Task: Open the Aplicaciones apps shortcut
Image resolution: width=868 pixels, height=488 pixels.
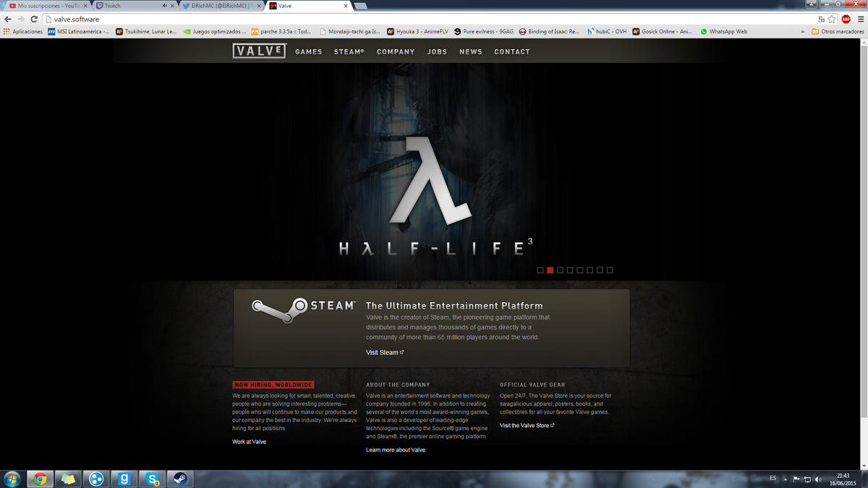Action: pos(22,32)
